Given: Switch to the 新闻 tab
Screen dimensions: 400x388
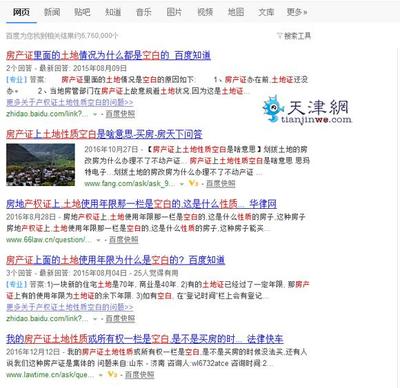Looking at the screenshot, I should point(52,12).
